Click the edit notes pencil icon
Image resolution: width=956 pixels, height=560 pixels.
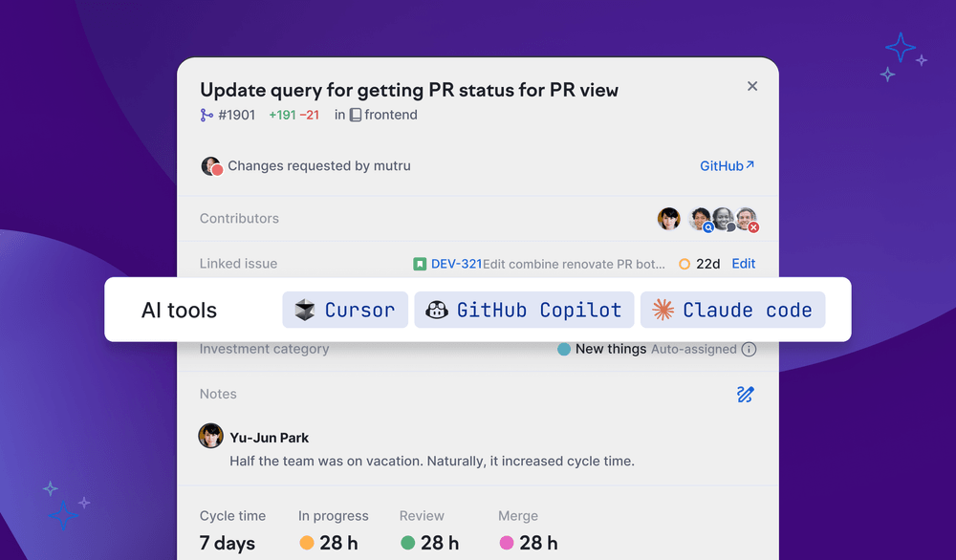point(746,394)
